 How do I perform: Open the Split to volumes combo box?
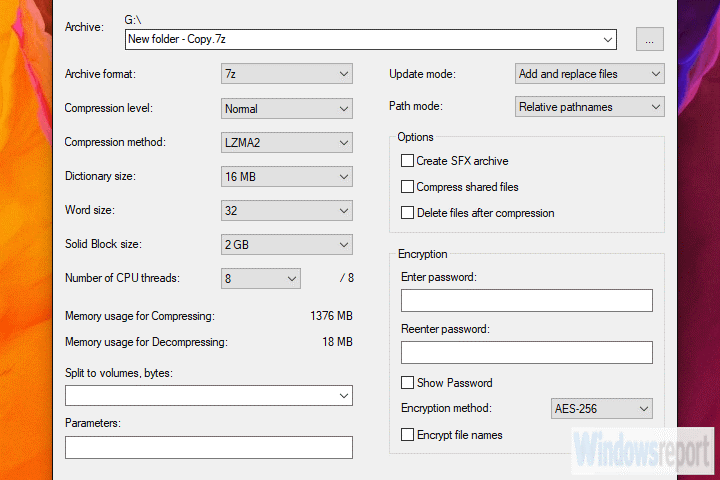pyautogui.click(x=208, y=396)
